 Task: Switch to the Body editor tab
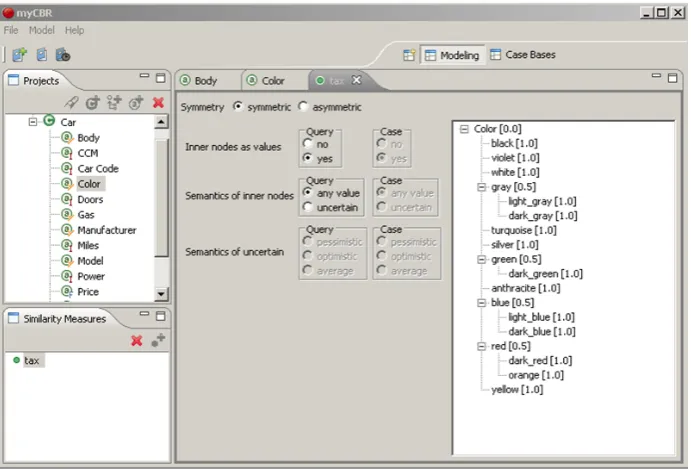click(206, 81)
